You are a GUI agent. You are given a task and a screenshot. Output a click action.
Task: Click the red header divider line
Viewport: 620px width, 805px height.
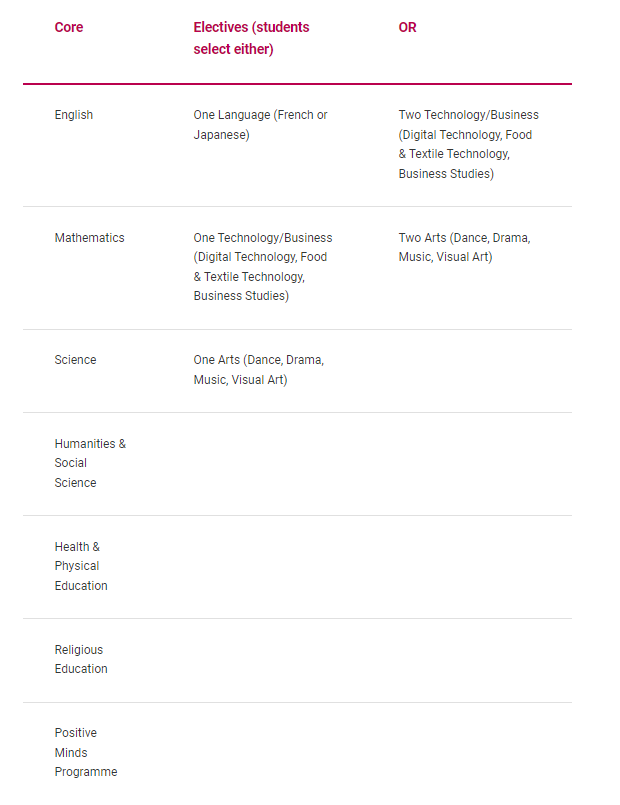point(297,84)
